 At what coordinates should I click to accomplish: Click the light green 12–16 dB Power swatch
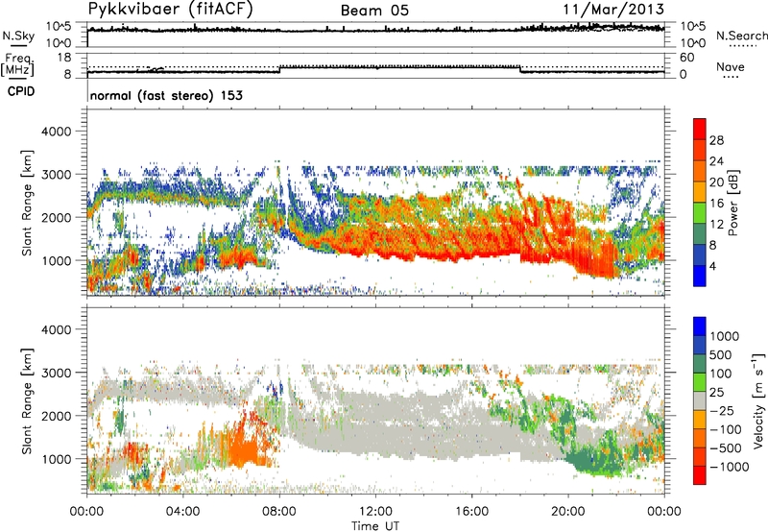point(700,213)
